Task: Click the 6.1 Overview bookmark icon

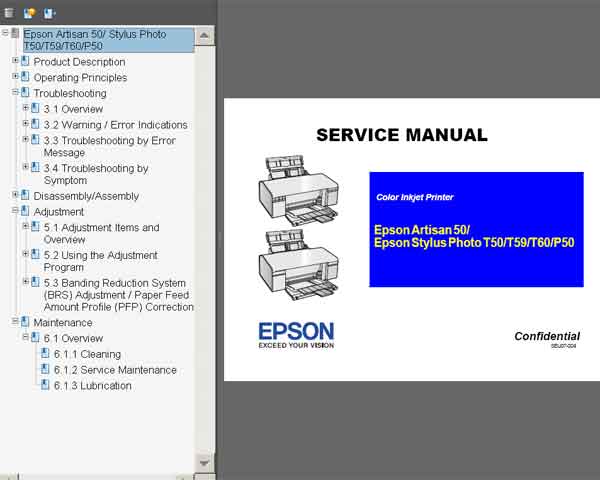Action: [35, 337]
